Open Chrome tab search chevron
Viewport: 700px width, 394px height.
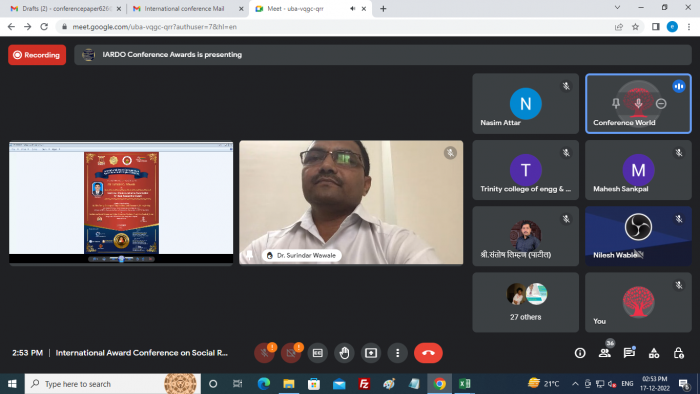[617, 8]
